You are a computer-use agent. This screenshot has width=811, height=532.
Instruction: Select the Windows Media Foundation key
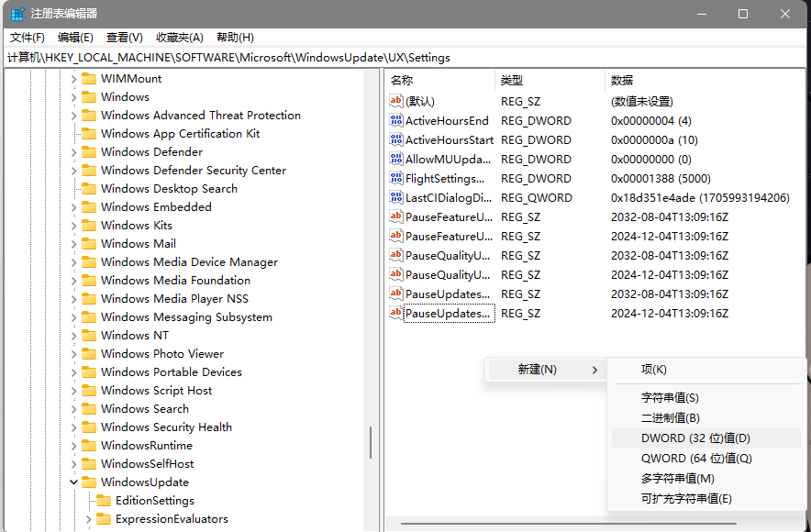coord(175,281)
